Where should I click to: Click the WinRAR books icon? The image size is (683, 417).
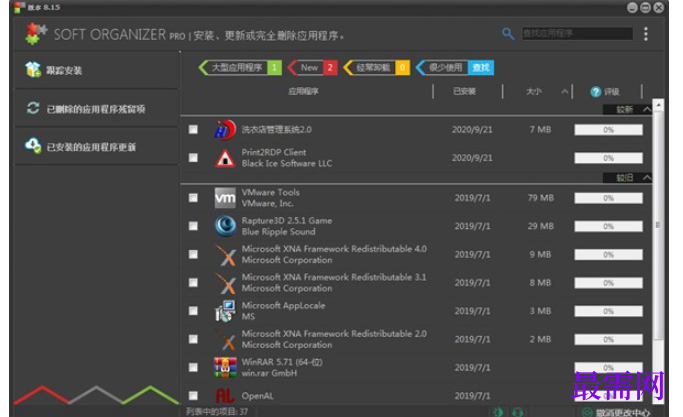tap(225, 367)
